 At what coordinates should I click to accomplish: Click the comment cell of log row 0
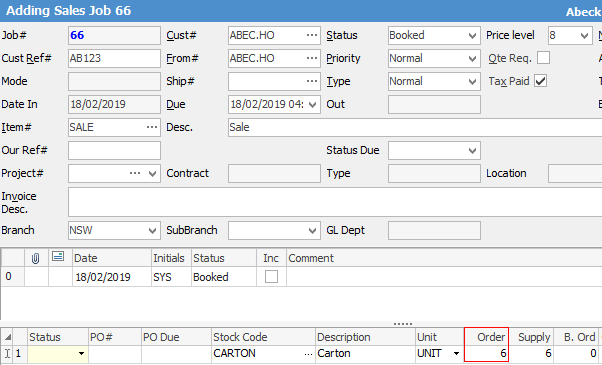pyautogui.click(x=445, y=277)
